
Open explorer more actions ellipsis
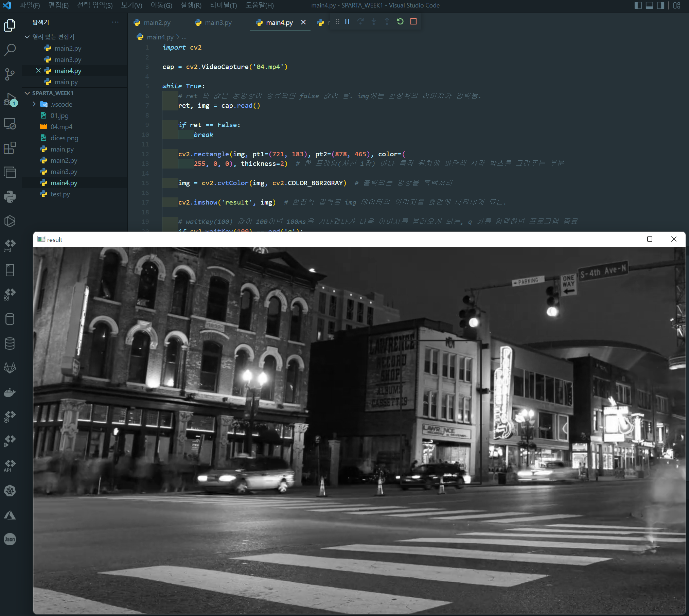(116, 22)
